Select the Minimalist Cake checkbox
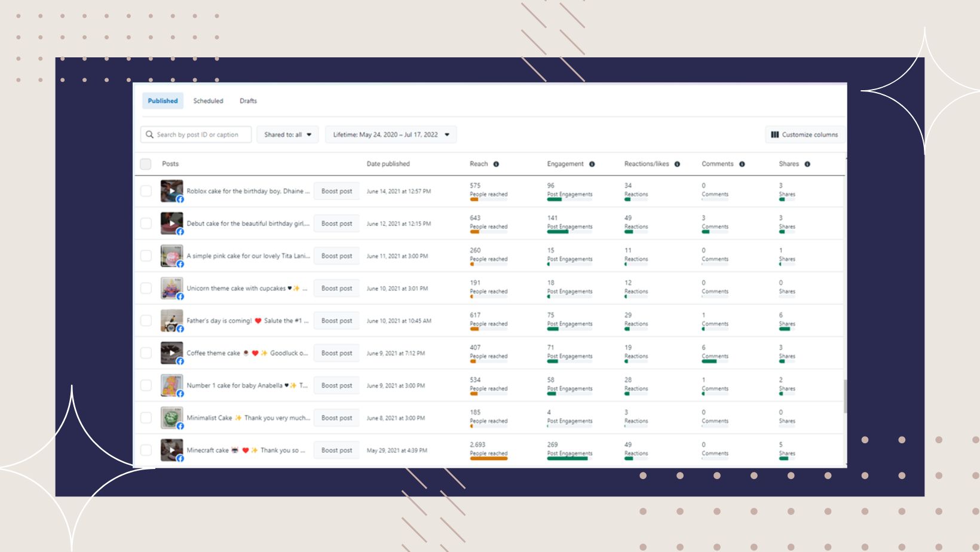 coord(146,418)
